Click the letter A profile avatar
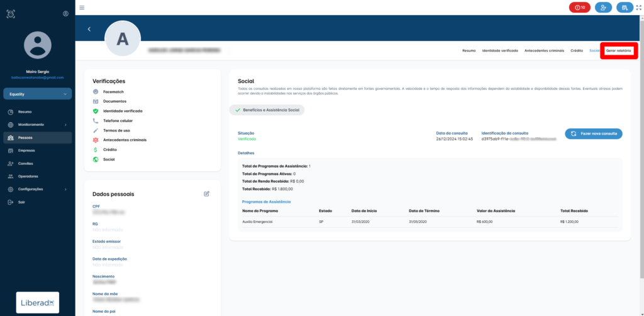This screenshot has height=316, width=644. tap(123, 38)
